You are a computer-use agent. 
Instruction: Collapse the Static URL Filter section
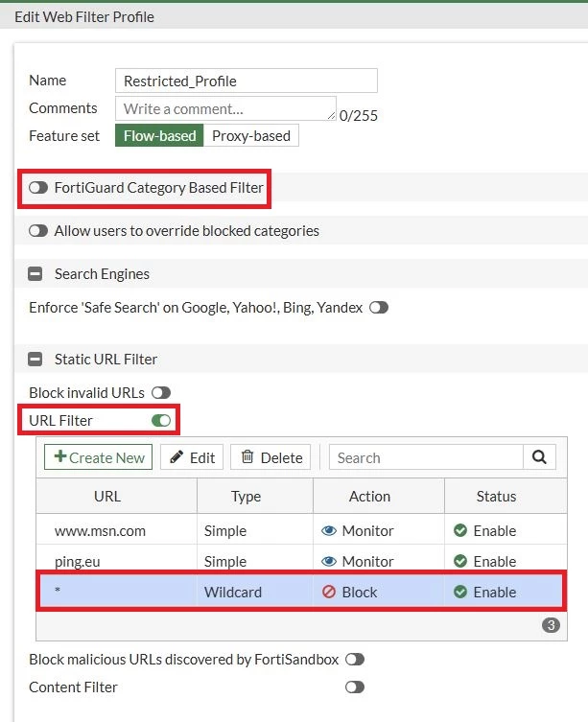tap(35, 360)
